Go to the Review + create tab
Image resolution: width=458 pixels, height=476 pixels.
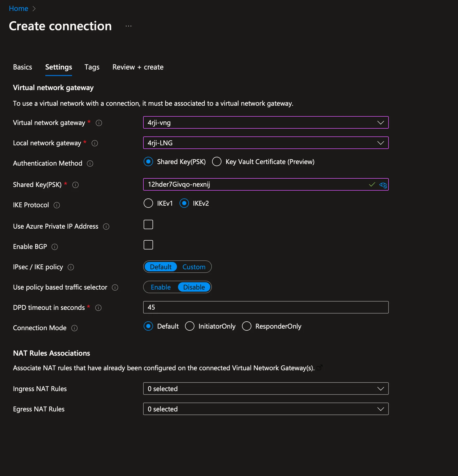[x=138, y=67]
